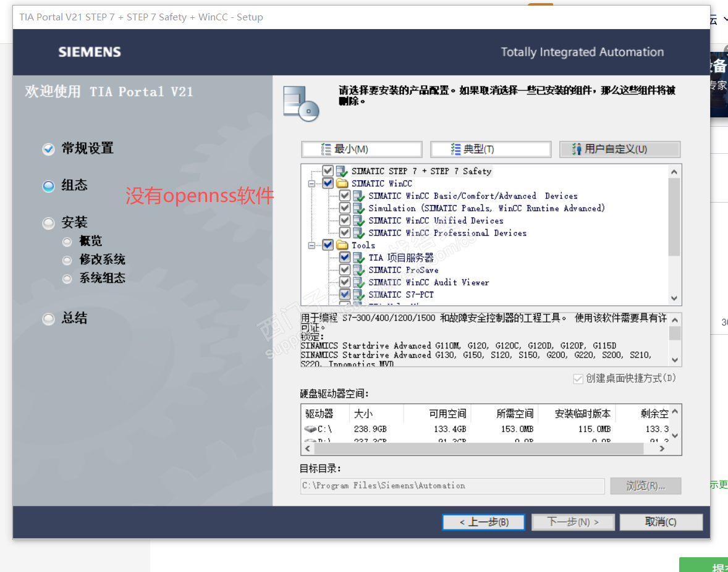Collapse the Tools tree node

pyautogui.click(x=311, y=245)
